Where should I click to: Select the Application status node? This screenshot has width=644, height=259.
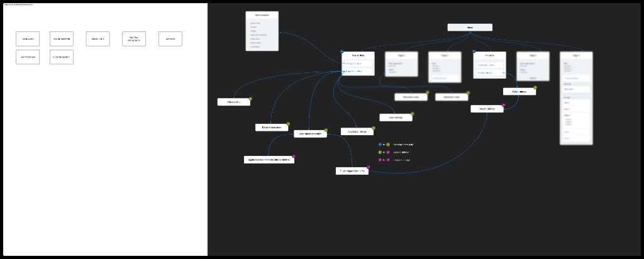click(357, 131)
